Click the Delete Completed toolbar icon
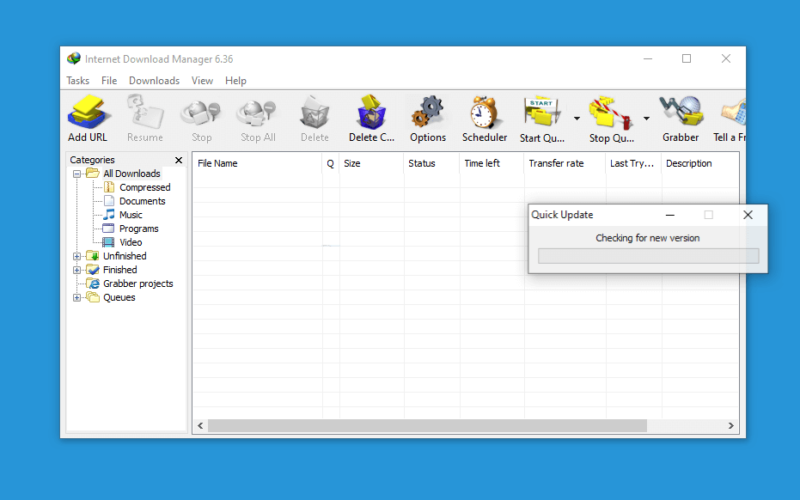 coord(371,112)
